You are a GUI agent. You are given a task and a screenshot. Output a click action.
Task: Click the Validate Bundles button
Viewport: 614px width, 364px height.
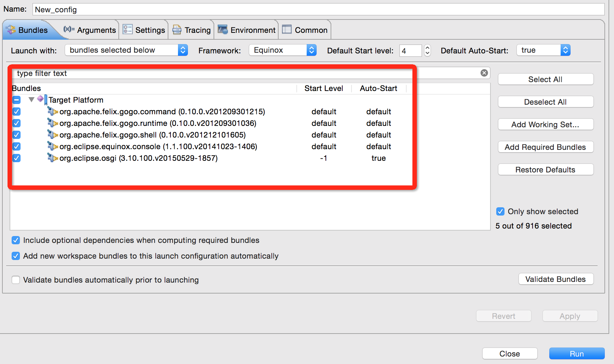click(556, 279)
